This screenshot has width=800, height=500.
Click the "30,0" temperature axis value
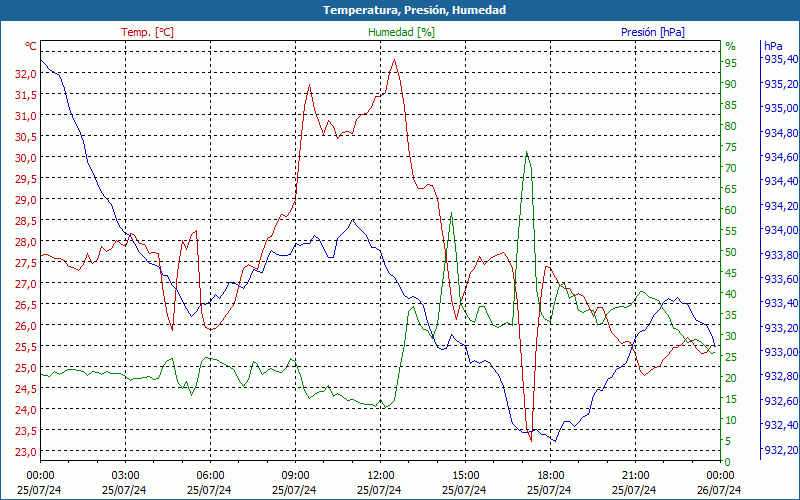point(26,158)
